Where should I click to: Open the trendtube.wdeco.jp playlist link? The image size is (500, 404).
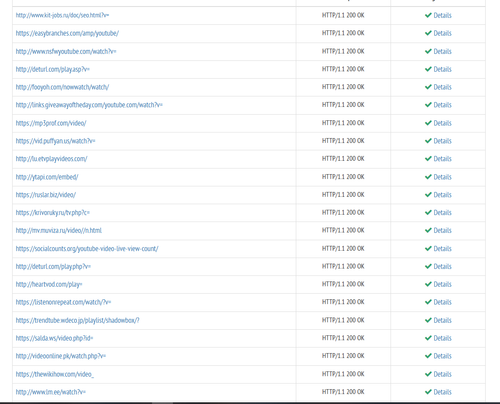click(77, 320)
